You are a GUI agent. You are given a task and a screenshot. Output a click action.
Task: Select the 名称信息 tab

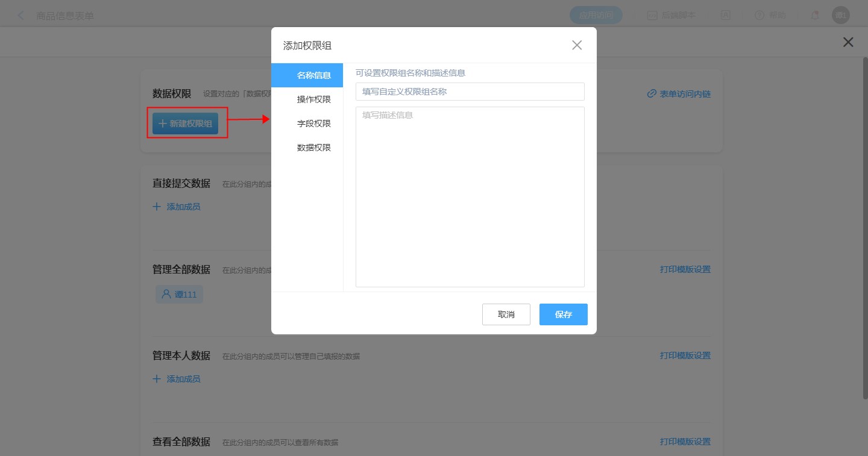coord(307,75)
